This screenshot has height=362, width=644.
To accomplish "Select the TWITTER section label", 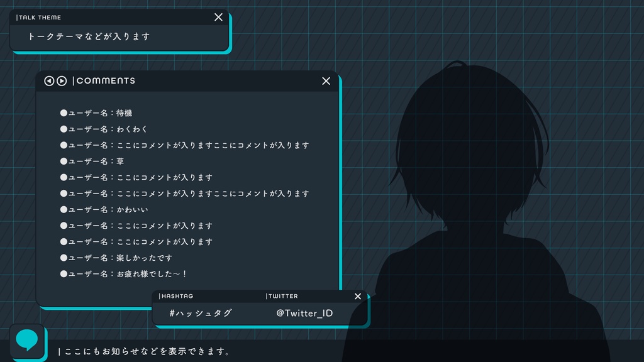I will [x=280, y=296].
